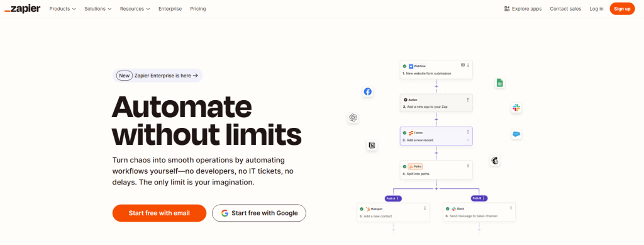Image resolution: width=644 pixels, height=245 pixels.
Task: Open three-dot menu on Tables step
Action: click(x=468, y=132)
